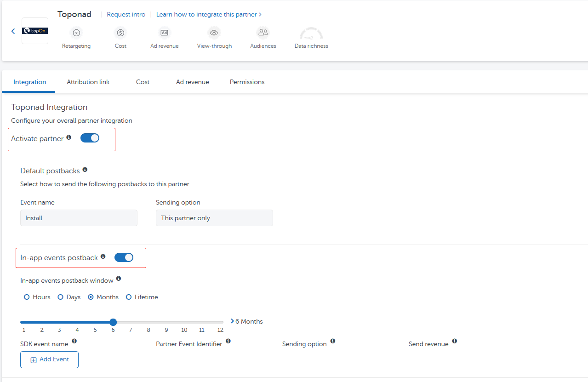This screenshot has height=382, width=588.
Task: Open the Install event name selector
Action: point(79,218)
